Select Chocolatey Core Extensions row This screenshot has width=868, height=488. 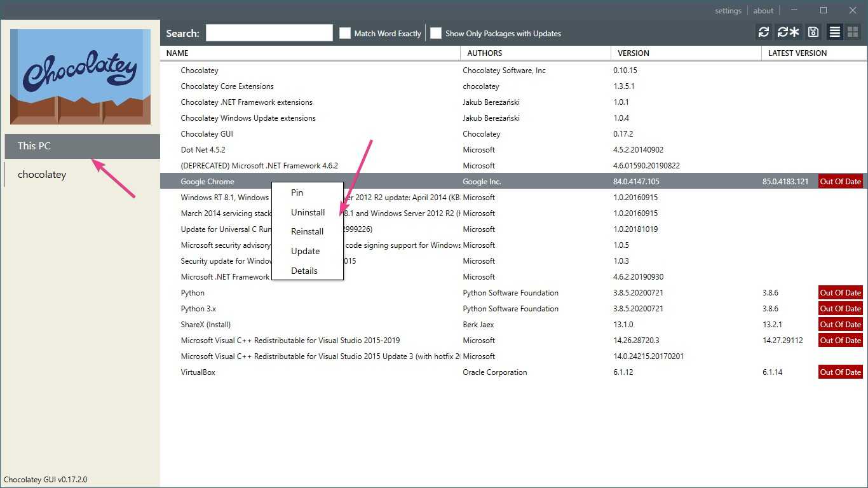[x=513, y=86]
